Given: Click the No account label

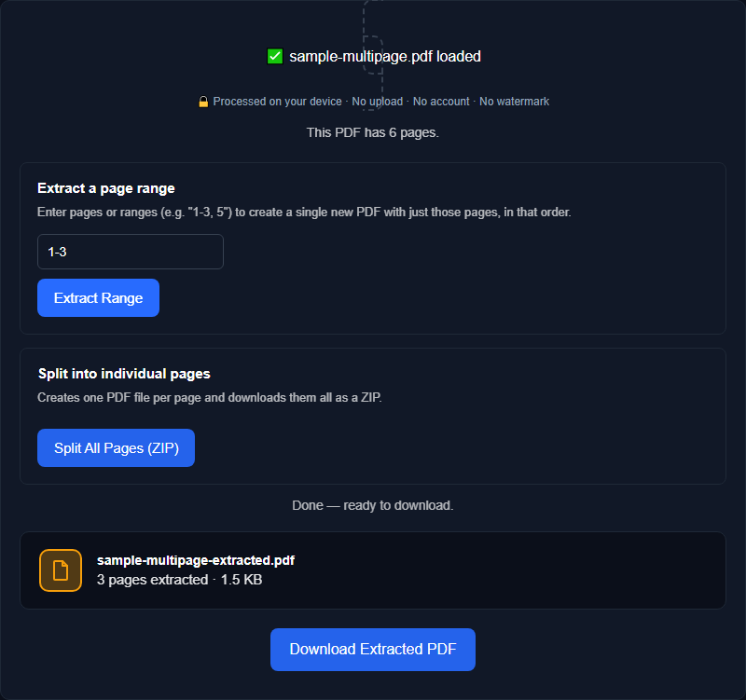Looking at the screenshot, I should (441, 102).
